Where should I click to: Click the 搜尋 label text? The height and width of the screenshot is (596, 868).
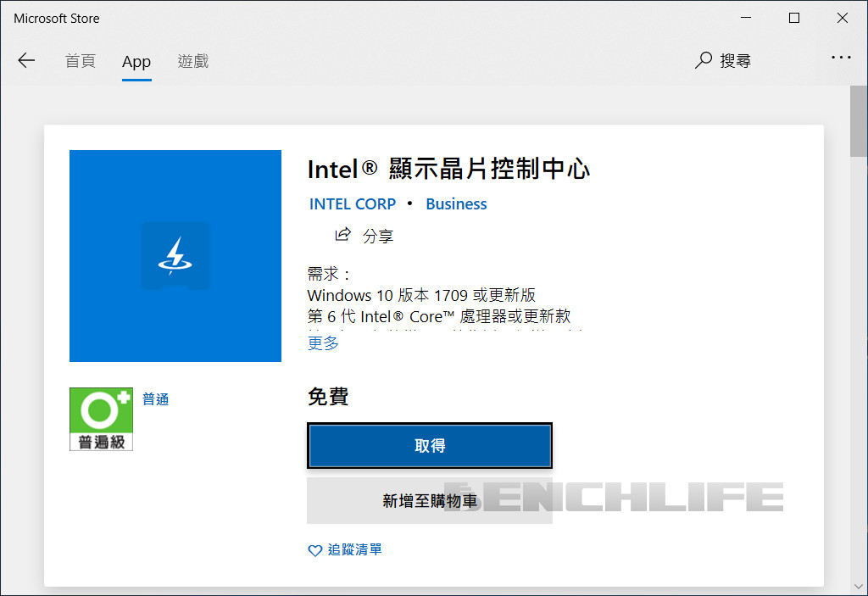(735, 60)
